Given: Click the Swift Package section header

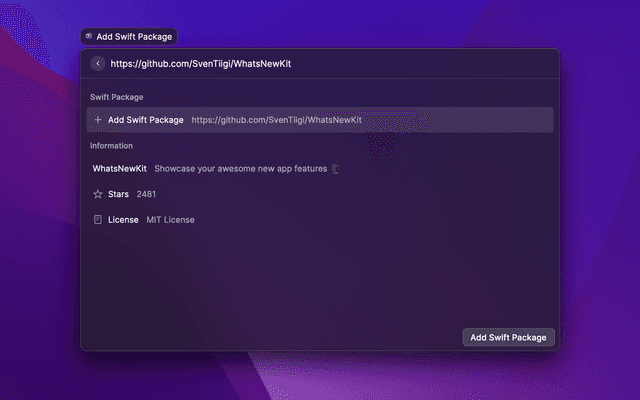Looking at the screenshot, I should 117,97.
